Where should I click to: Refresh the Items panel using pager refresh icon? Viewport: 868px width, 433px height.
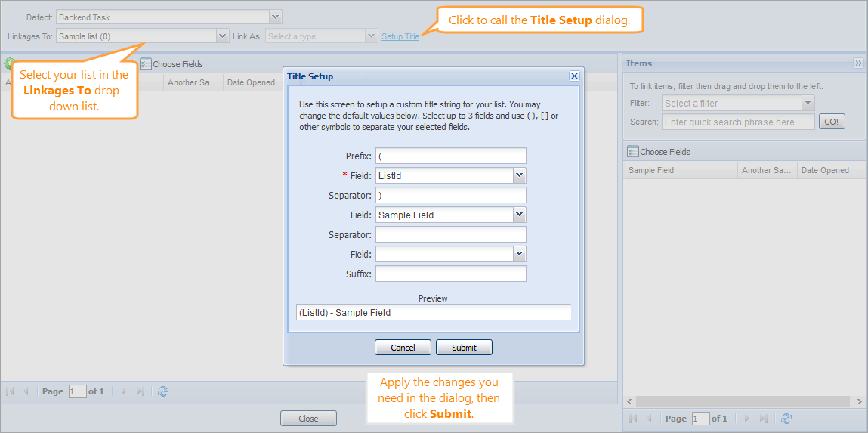[786, 419]
